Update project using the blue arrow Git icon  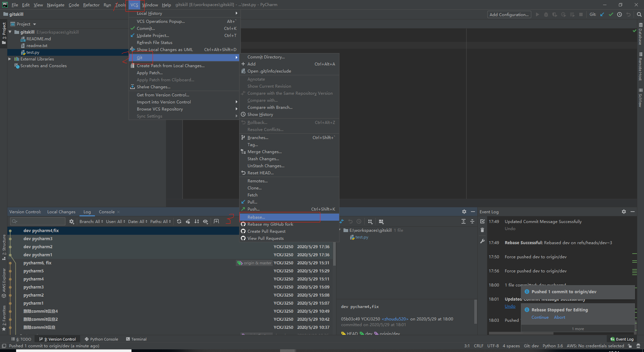coord(602,14)
